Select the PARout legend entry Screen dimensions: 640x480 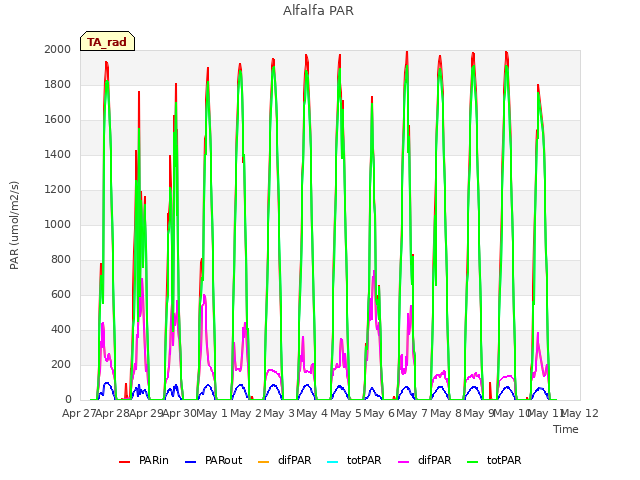click(213, 460)
